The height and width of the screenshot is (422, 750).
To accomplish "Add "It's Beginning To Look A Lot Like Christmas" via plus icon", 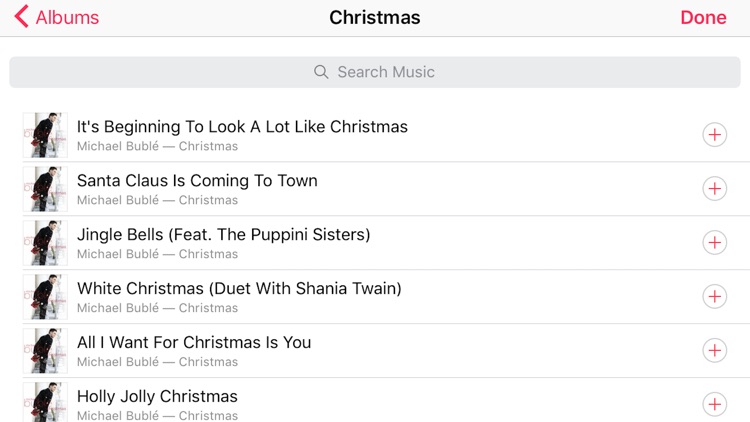I will (715, 134).
